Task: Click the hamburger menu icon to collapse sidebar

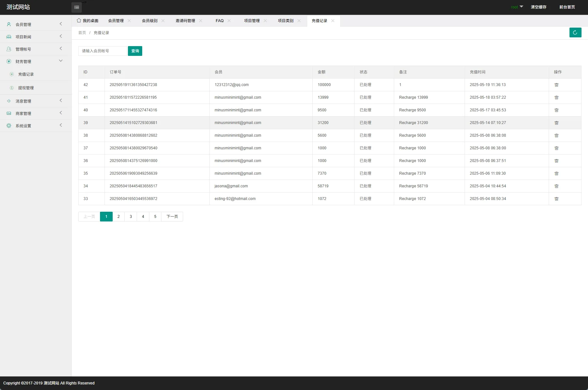Action: 77,7
